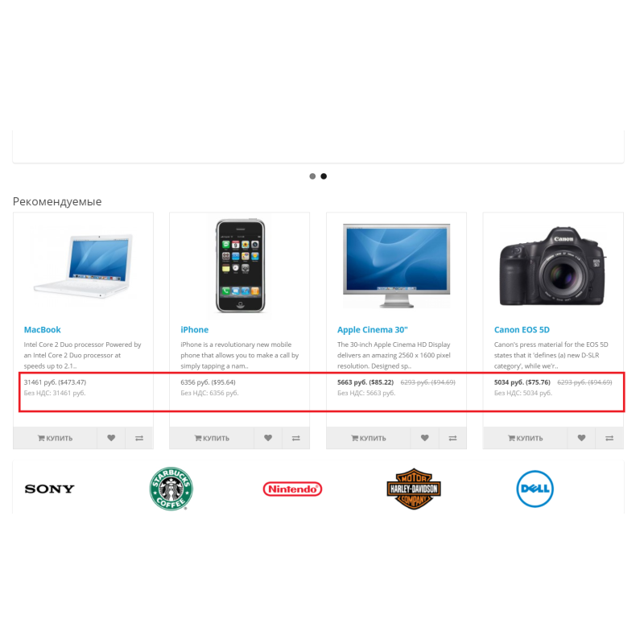Compare Canon EOS 5D arrows icon
The width and height of the screenshot is (644, 644).
coord(609,438)
